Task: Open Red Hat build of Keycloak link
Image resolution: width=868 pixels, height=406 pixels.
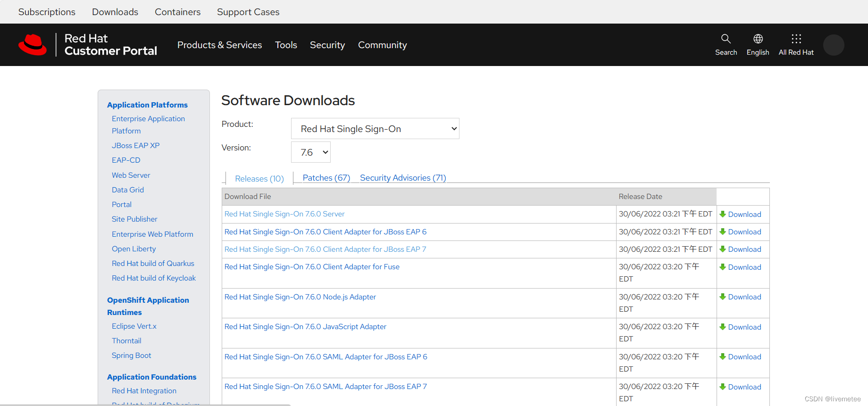Action: pyautogui.click(x=154, y=278)
